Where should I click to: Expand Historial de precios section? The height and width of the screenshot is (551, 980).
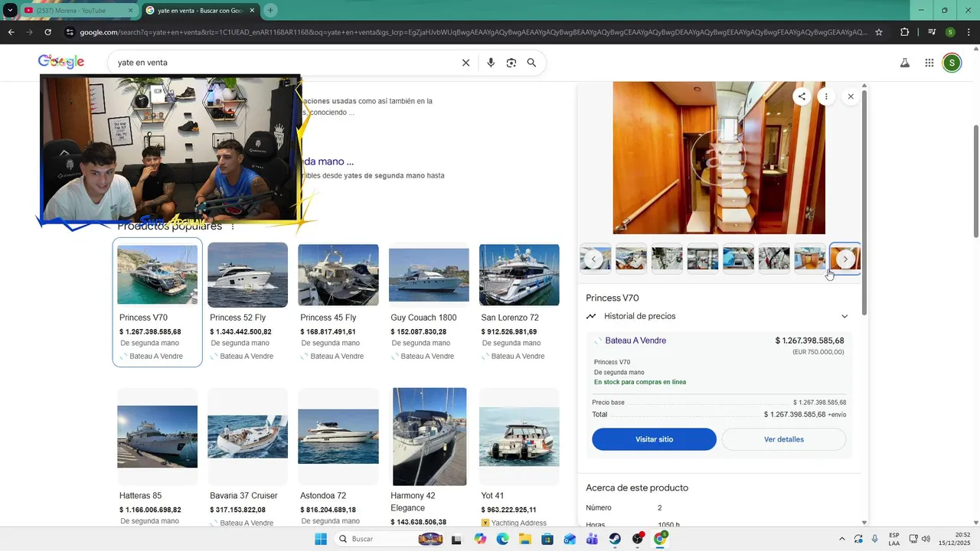(718, 316)
